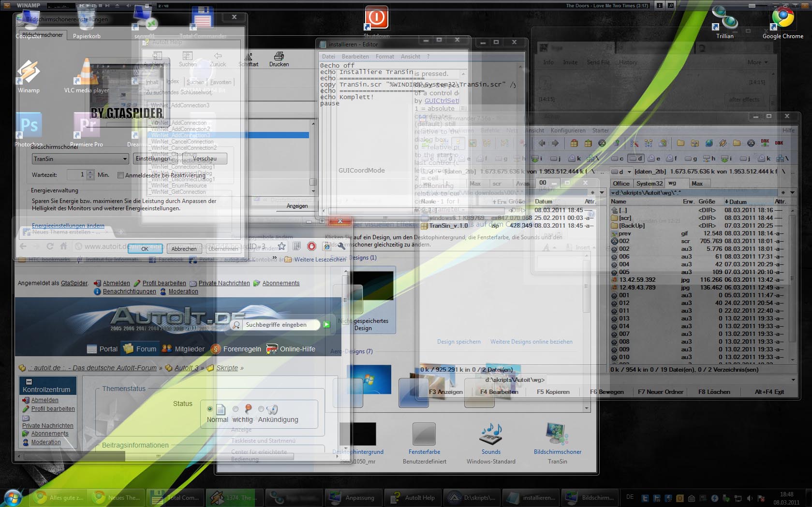Enable Anmeldeseite bei Reaktivierung checkbox
This screenshot has height=507, width=812.
click(121, 175)
